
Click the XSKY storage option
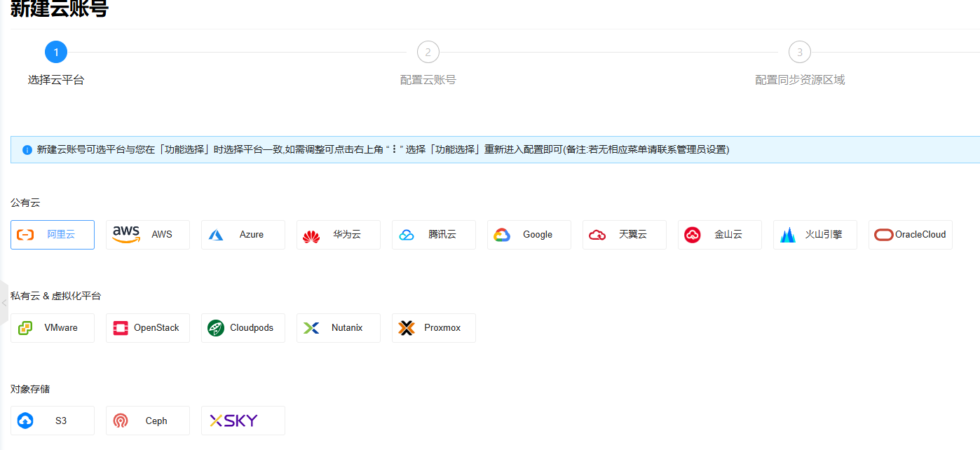(x=243, y=420)
